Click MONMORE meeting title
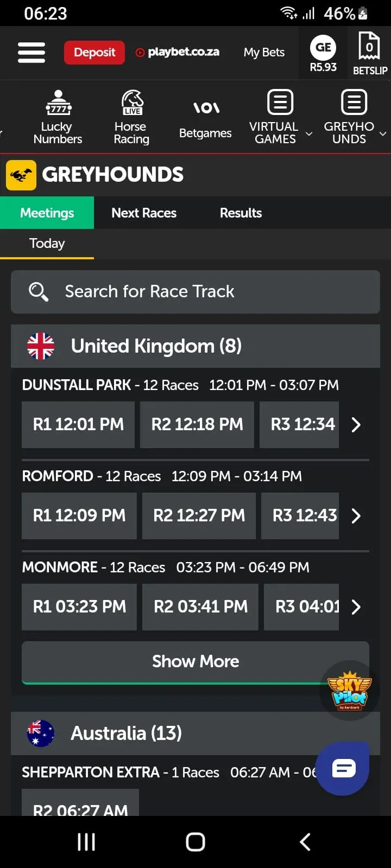 click(60, 567)
